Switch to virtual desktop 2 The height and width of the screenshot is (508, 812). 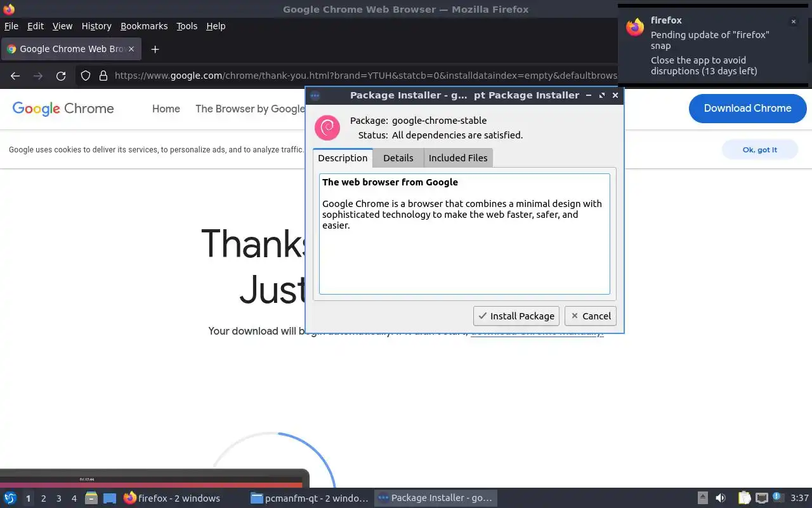pos(43,498)
